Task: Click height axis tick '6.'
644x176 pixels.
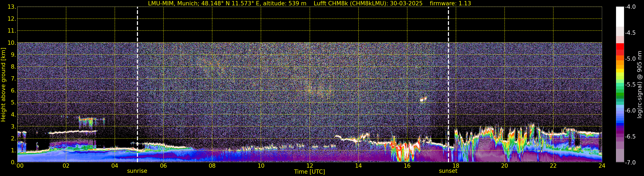Action: click(x=13, y=91)
